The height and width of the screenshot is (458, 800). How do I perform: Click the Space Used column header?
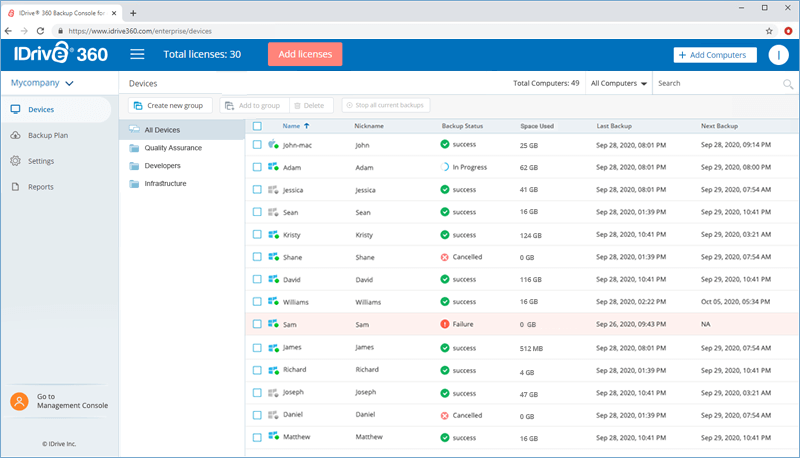pos(537,126)
